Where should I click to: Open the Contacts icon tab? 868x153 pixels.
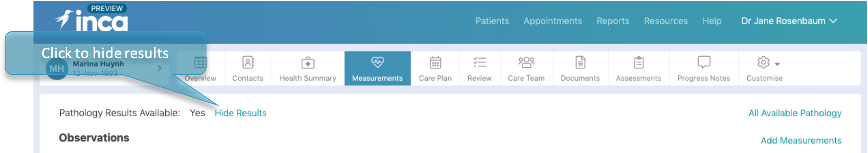pos(248,63)
